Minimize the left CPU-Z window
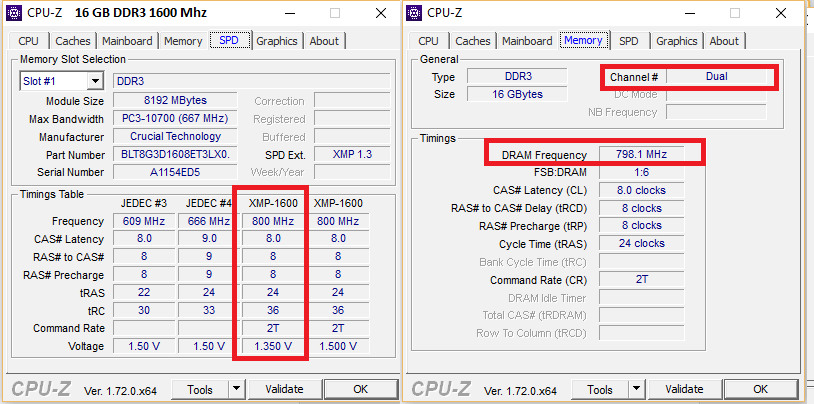The height and width of the screenshot is (404, 814). click(x=288, y=14)
